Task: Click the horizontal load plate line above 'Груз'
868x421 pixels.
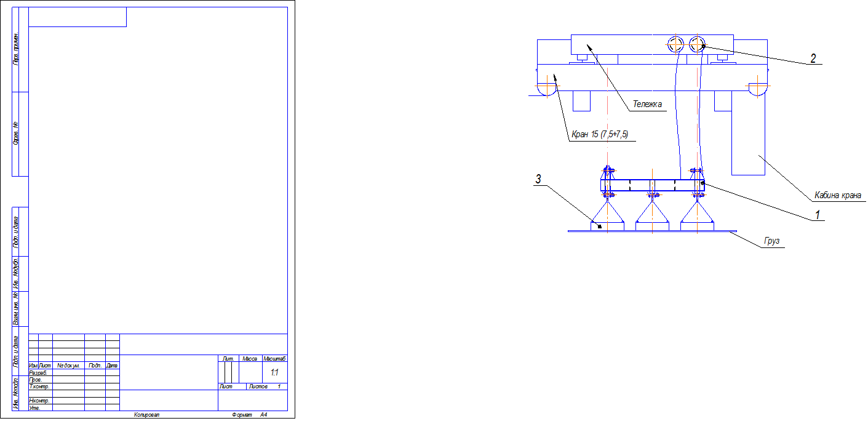Action: [x=652, y=231]
